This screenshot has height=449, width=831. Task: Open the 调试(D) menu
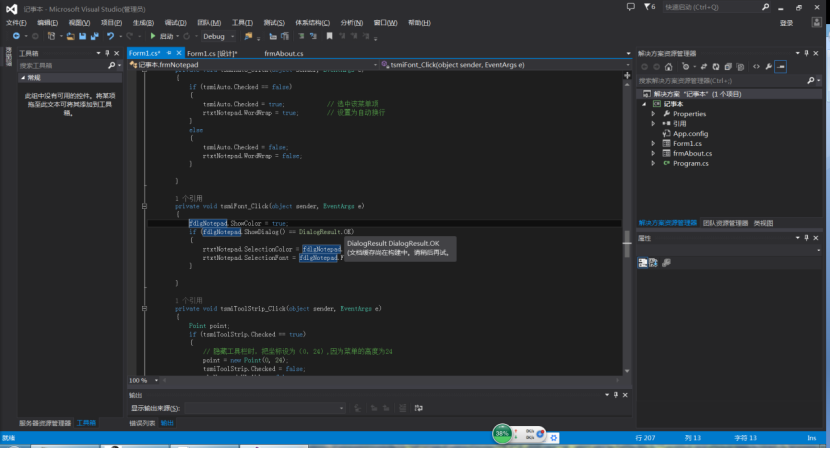coord(175,23)
